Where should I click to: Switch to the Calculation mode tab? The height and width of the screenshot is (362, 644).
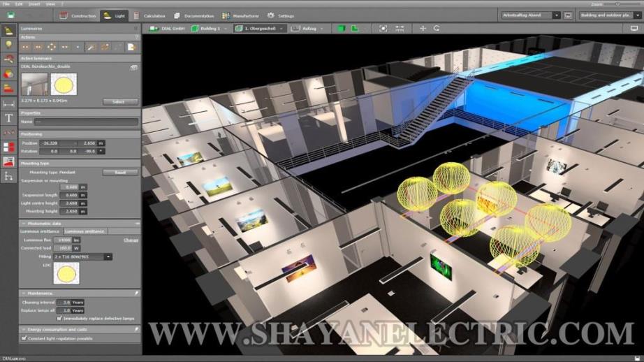[149, 15]
